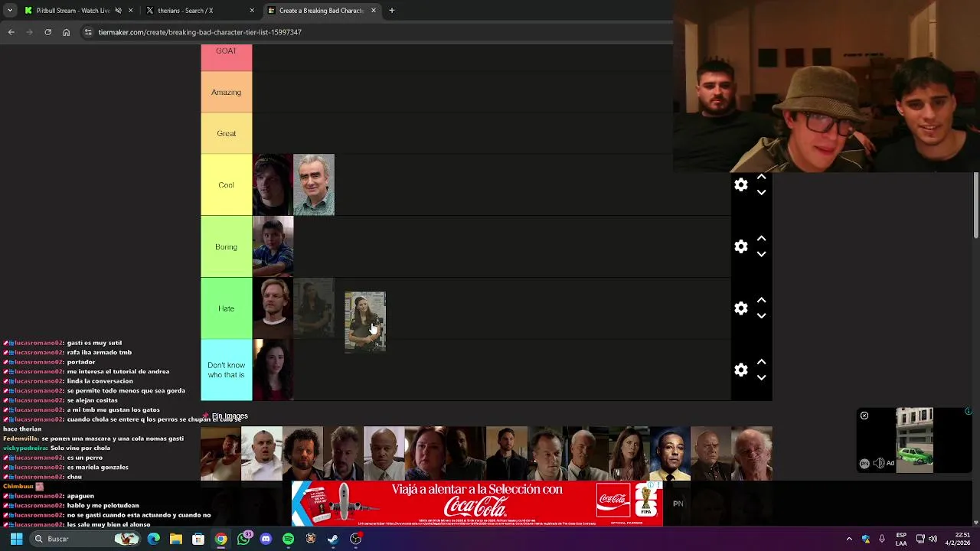
Task: Move the Hate tier row up
Action: point(761,300)
